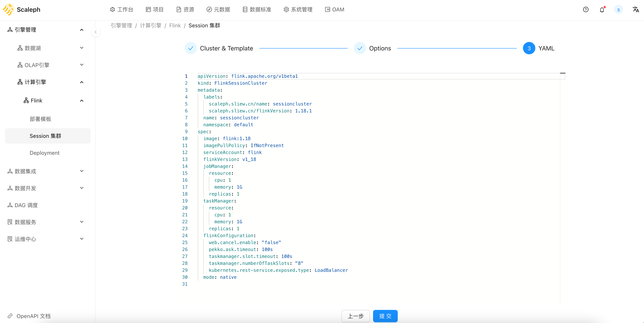This screenshot has width=644, height=323.
Task: Click the Scaleph logo icon
Action: click(8, 9)
